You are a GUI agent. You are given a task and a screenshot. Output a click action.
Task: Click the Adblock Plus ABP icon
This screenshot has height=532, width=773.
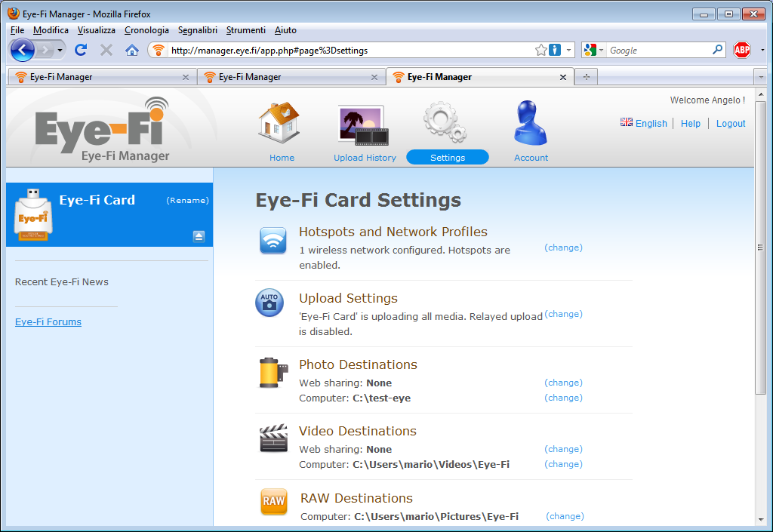742,50
